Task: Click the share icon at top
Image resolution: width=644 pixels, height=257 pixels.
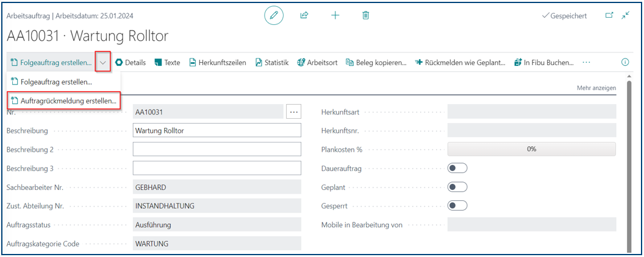Action: pyautogui.click(x=304, y=16)
